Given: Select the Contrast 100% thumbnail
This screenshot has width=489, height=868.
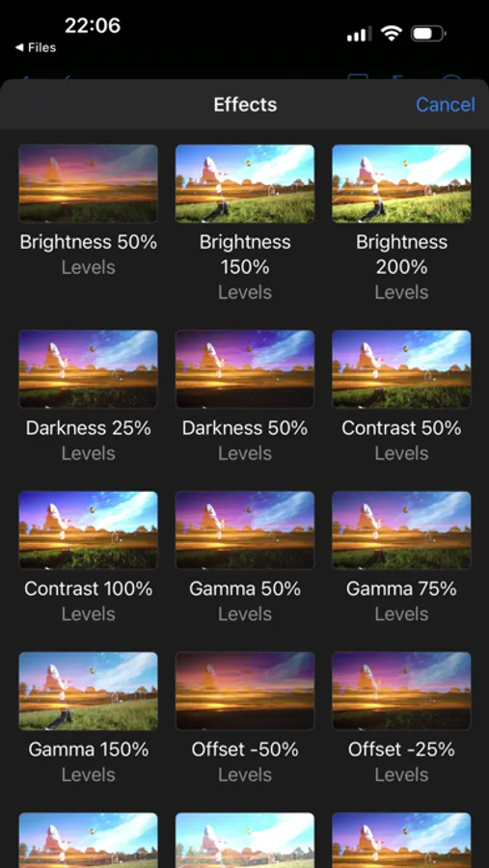Looking at the screenshot, I should (x=88, y=530).
